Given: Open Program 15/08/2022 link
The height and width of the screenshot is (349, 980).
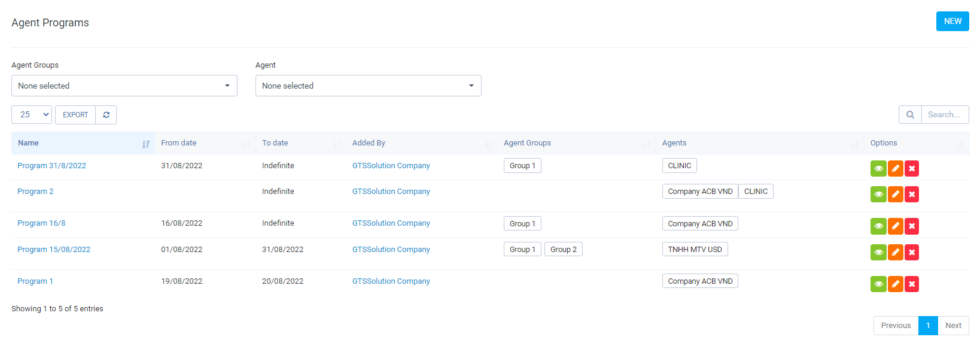Looking at the screenshot, I should (54, 250).
